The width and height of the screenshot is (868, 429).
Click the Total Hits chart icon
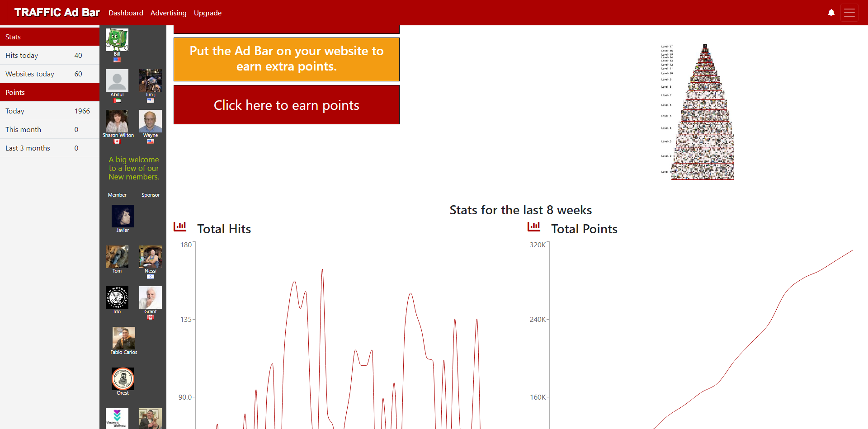point(180,226)
